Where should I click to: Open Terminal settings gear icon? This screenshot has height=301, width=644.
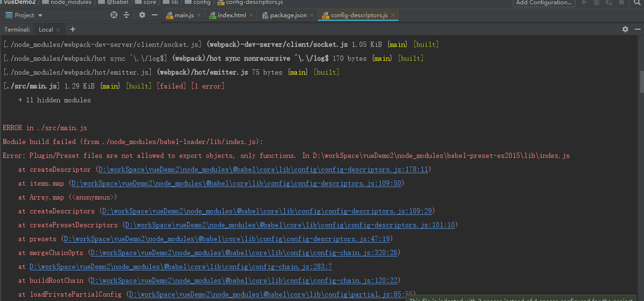[625, 29]
